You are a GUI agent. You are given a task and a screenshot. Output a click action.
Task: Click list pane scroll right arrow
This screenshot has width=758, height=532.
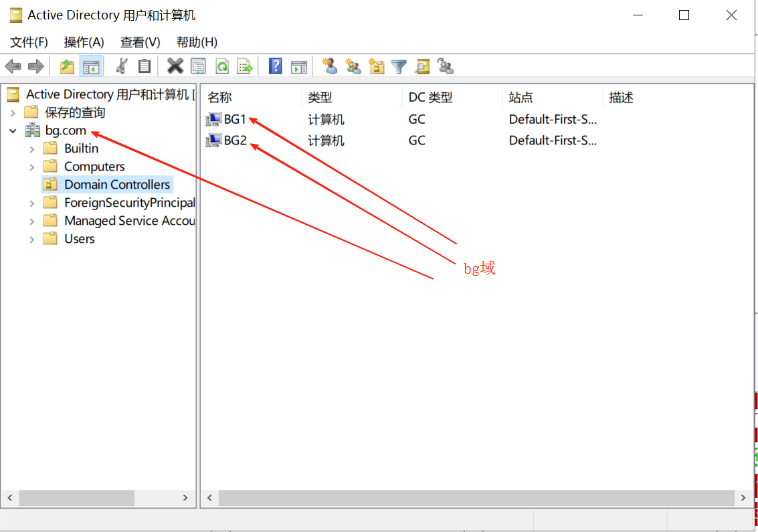click(743, 498)
